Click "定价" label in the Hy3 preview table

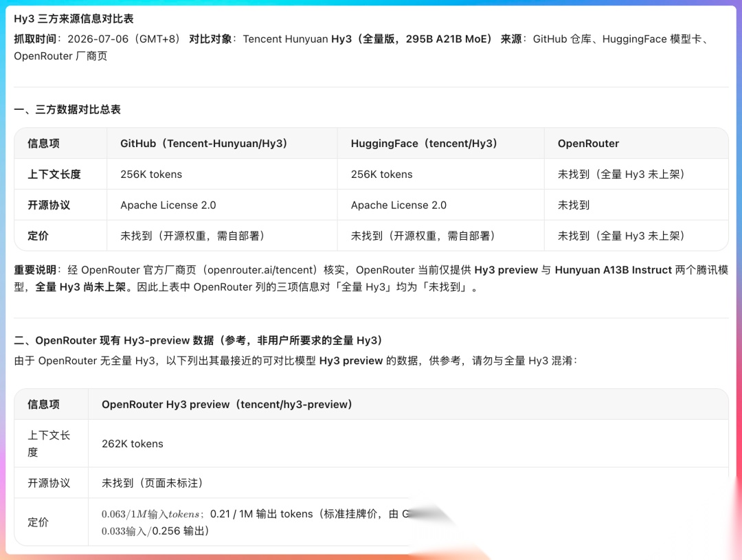click(x=38, y=522)
